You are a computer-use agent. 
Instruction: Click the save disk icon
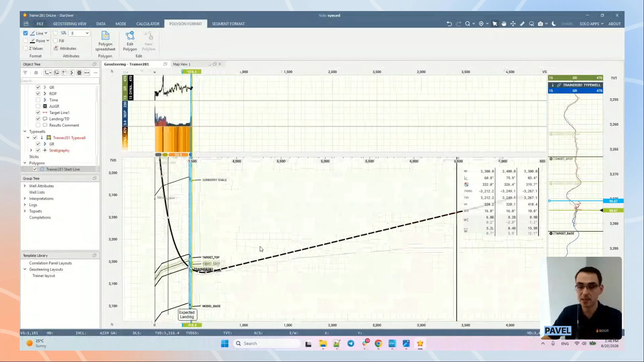tap(26, 24)
